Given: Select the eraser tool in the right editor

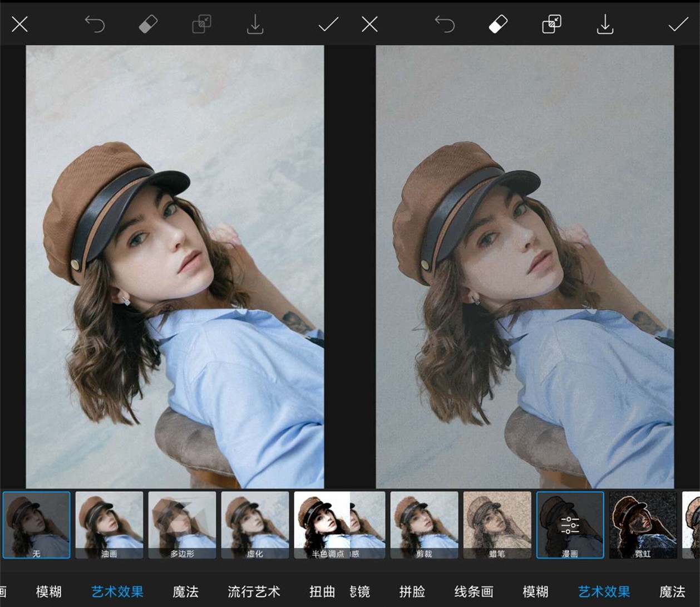Looking at the screenshot, I should pos(498,25).
